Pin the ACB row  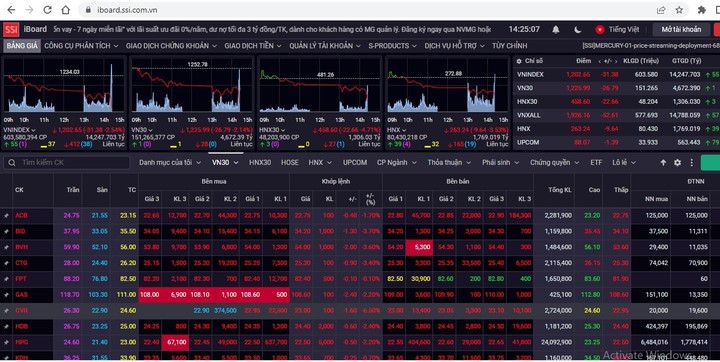6,215
